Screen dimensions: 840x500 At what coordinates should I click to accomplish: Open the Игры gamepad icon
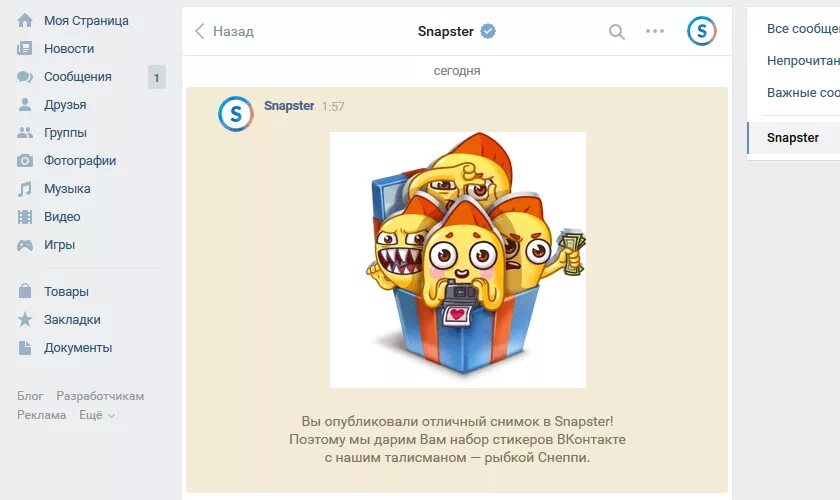25,245
